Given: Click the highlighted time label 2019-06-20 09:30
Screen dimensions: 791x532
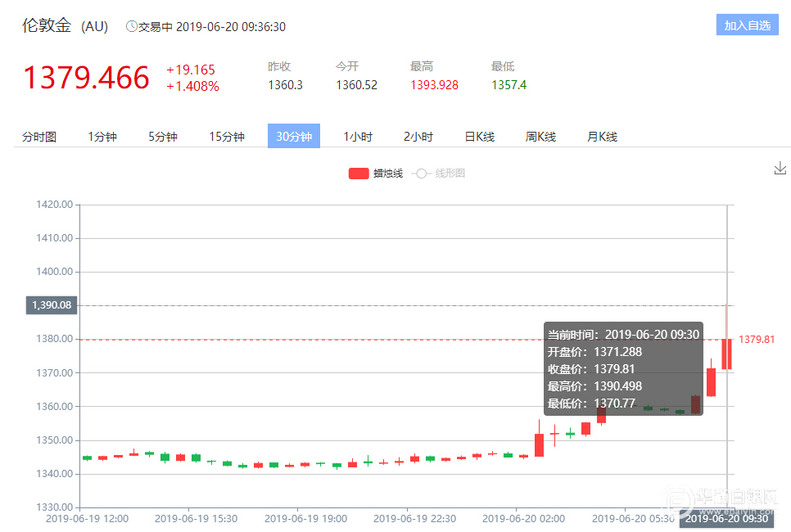Looking at the screenshot, I should (x=726, y=518).
